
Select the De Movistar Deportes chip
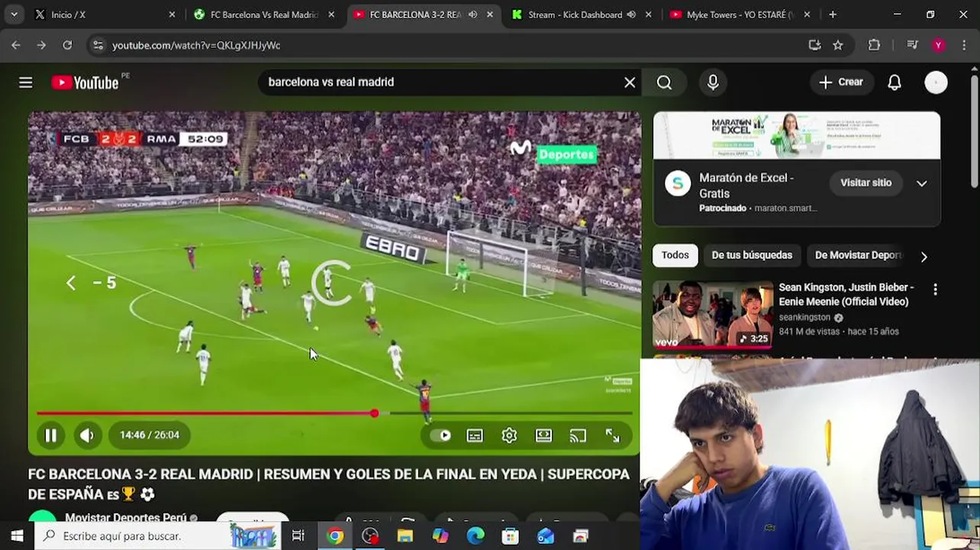click(x=858, y=255)
